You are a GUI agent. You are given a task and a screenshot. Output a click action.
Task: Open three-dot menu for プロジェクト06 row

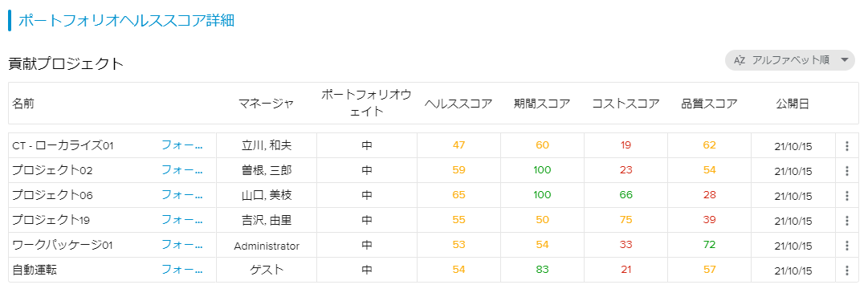tap(846, 196)
